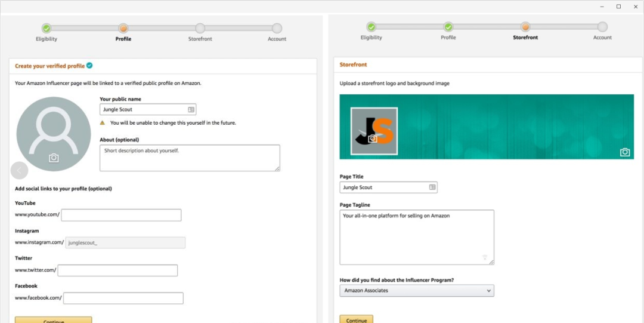Click the verified checkmark badge beside the profile heading
Image resolution: width=644 pixels, height=323 pixels.
tap(89, 66)
